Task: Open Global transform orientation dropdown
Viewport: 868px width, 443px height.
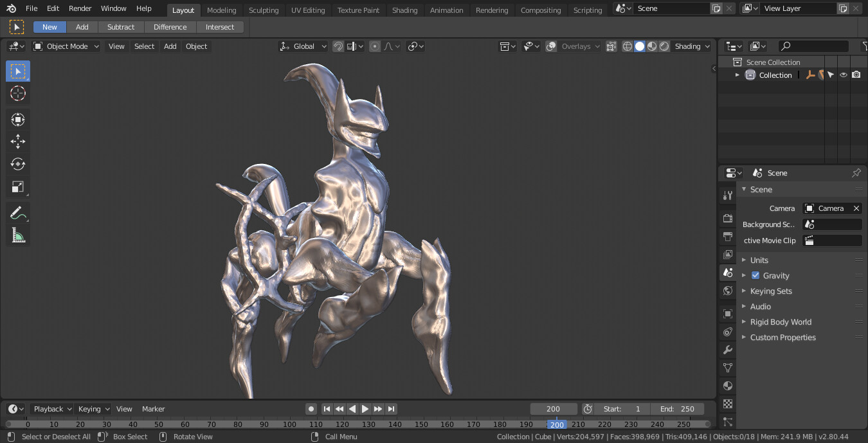Action: [x=303, y=46]
